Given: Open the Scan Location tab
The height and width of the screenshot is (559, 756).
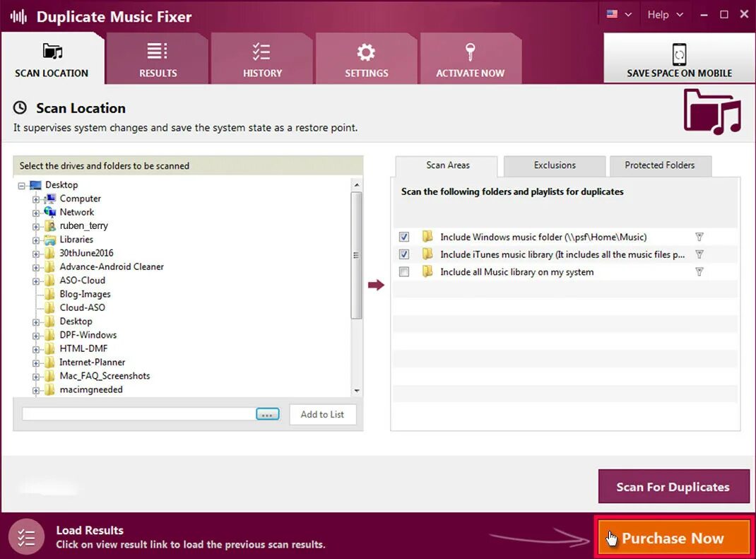Looking at the screenshot, I should click(52, 59).
